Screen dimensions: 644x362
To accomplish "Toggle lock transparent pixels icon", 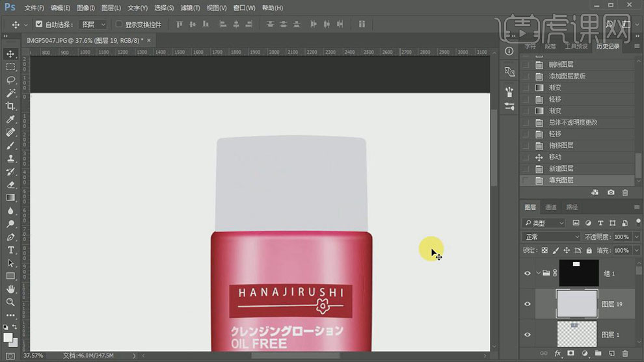I will (544, 250).
